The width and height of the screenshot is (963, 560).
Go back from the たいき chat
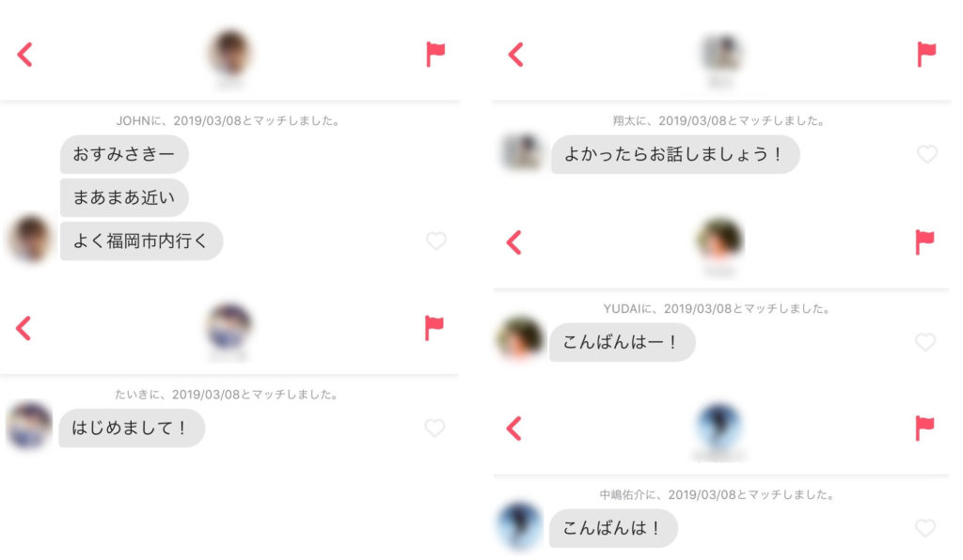[24, 328]
